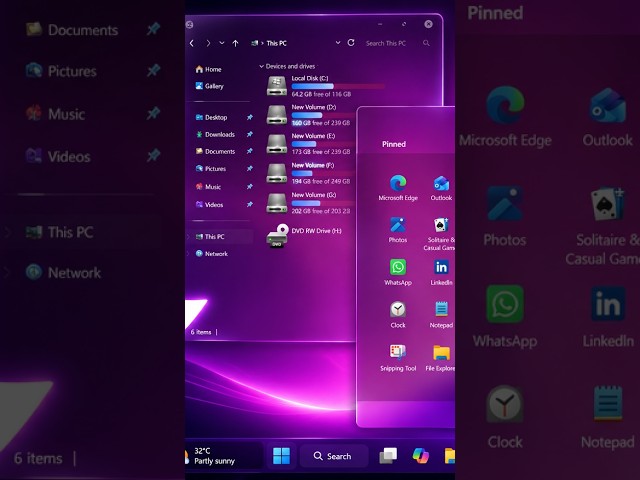Open Gallery in the File Explorer sidebar
This screenshot has height=480, width=640.
(x=209, y=86)
